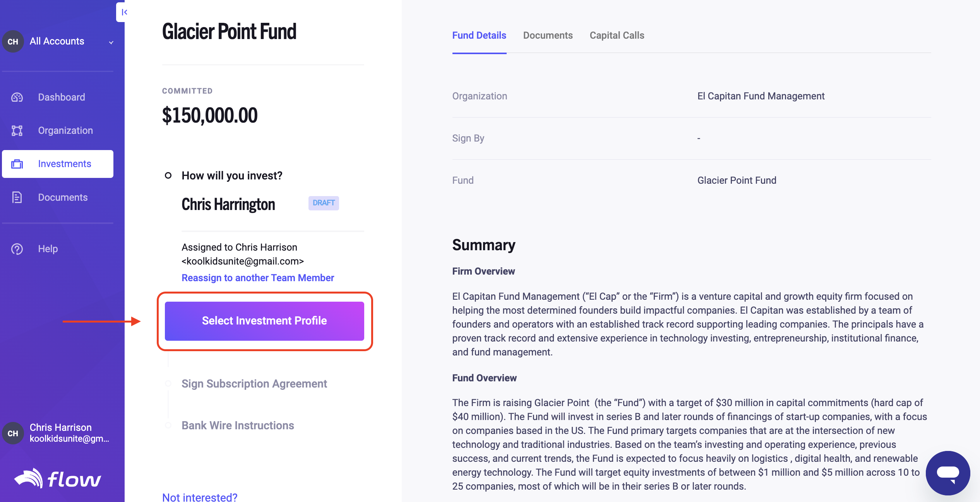
Task: Click the Documents page icon in sidebar
Action: [17, 197]
